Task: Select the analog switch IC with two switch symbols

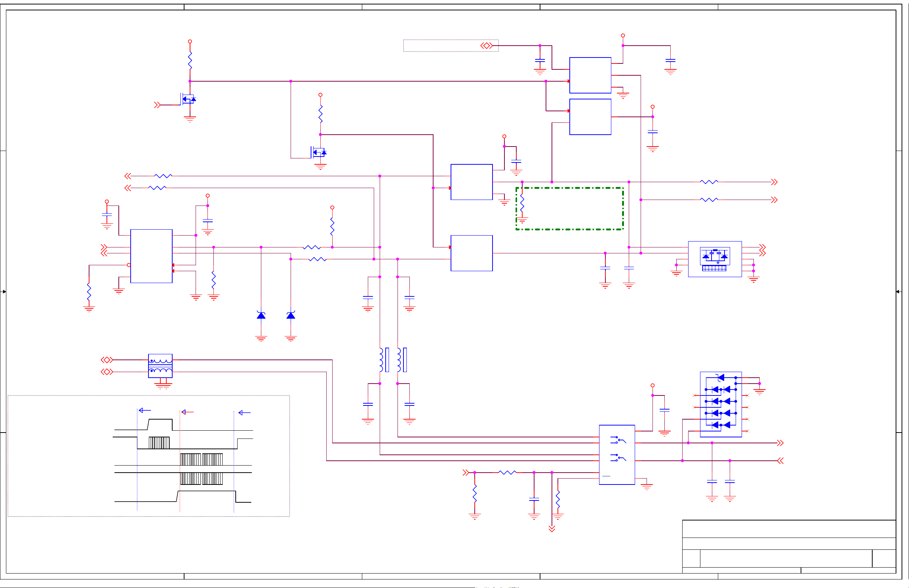Action: click(x=617, y=455)
